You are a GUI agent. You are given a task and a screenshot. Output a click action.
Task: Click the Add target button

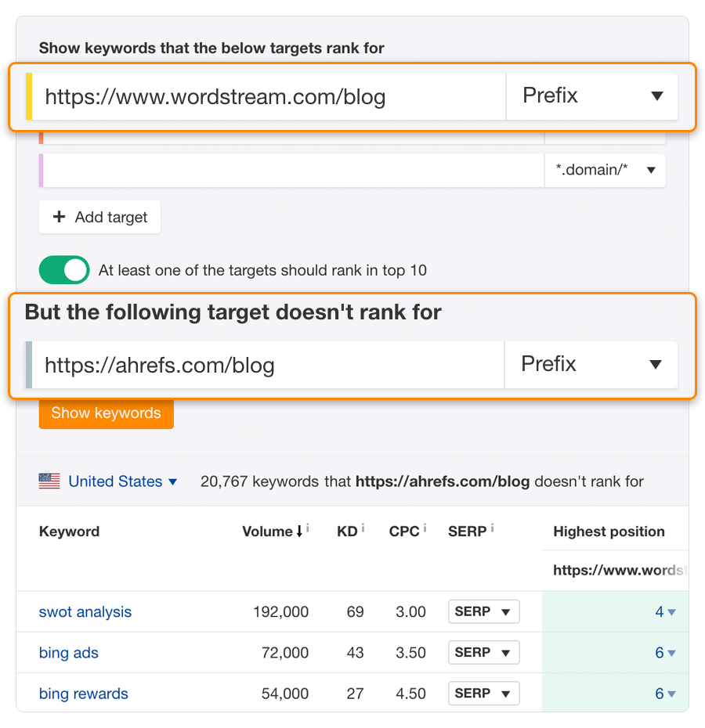tap(100, 217)
